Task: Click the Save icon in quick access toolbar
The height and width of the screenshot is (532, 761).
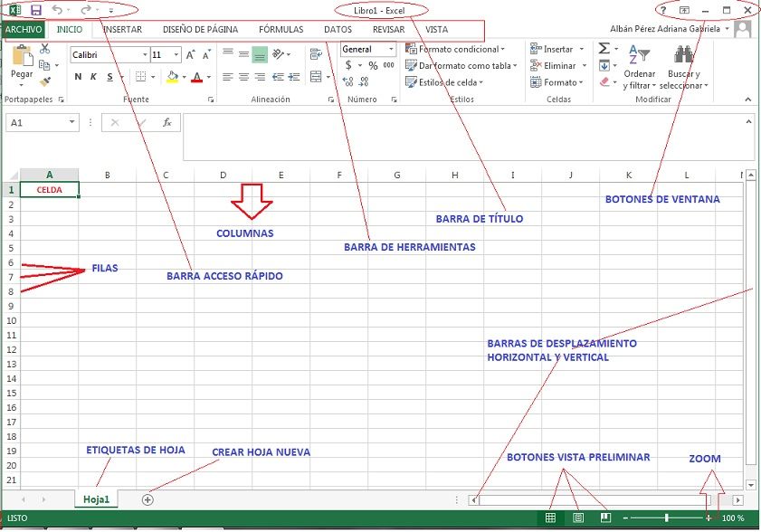Action: pyautogui.click(x=36, y=10)
